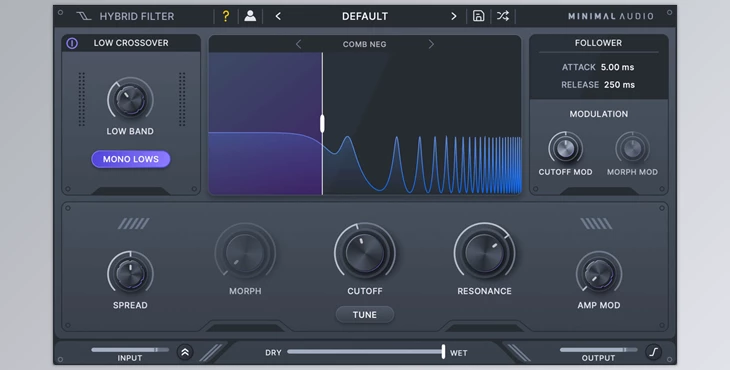Click the MINIMAL AUDIO brand logo
The image size is (730, 370).
[x=610, y=16]
